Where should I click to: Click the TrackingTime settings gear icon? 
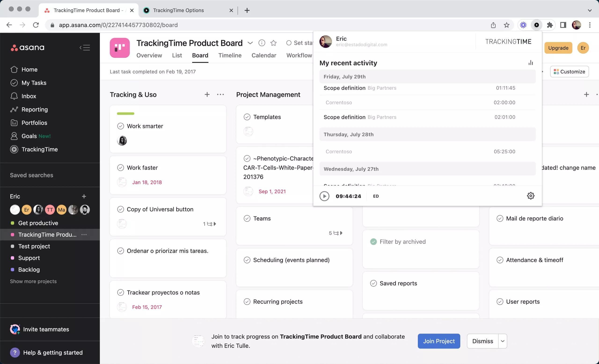[530, 196]
